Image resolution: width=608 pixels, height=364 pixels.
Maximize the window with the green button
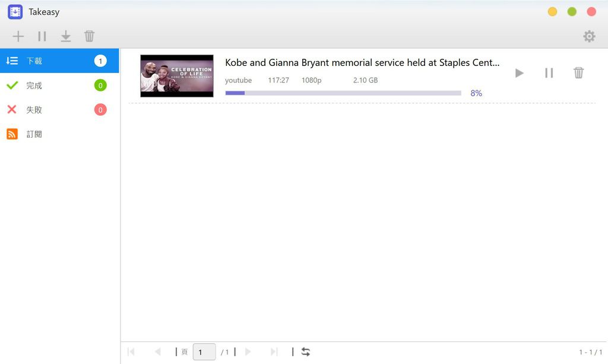pos(572,12)
